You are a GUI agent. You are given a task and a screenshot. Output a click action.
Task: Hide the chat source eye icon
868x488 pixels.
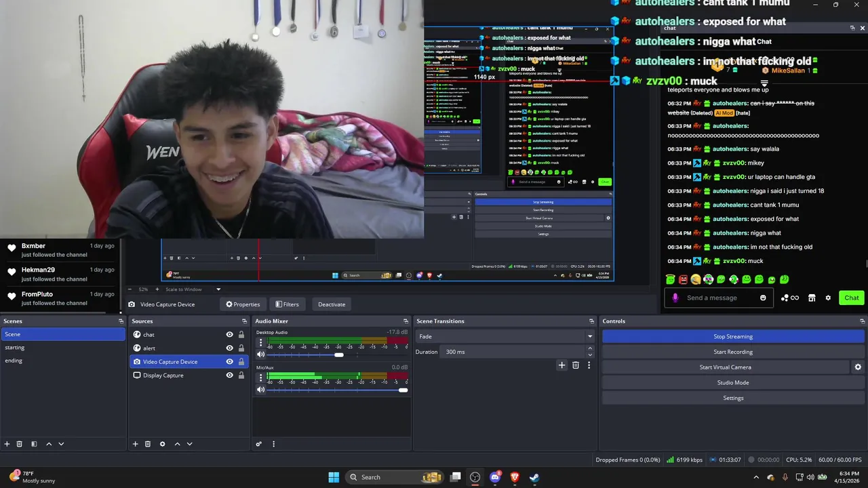tap(229, 335)
